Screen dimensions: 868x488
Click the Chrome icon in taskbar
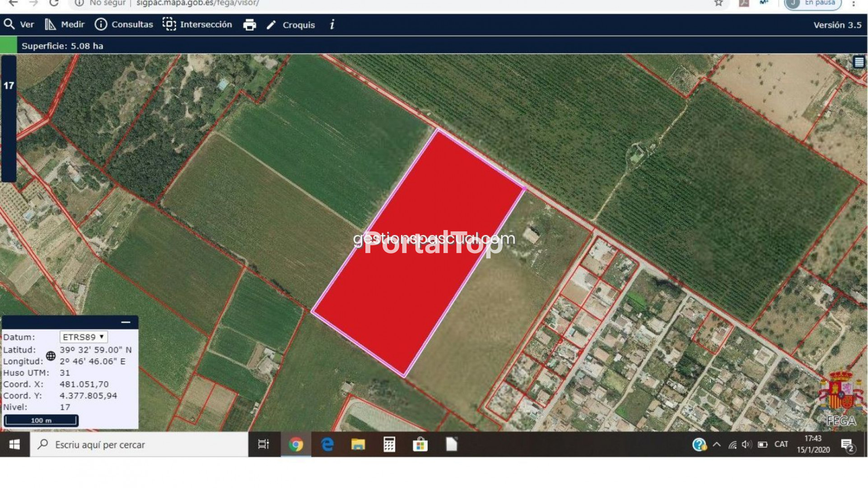pos(296,445)
